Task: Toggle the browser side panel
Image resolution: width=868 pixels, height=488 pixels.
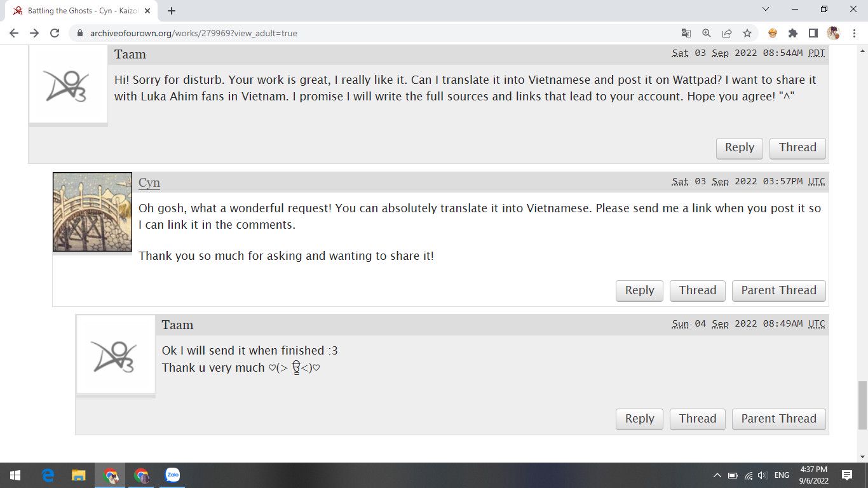Action: (x=813, y=33)
